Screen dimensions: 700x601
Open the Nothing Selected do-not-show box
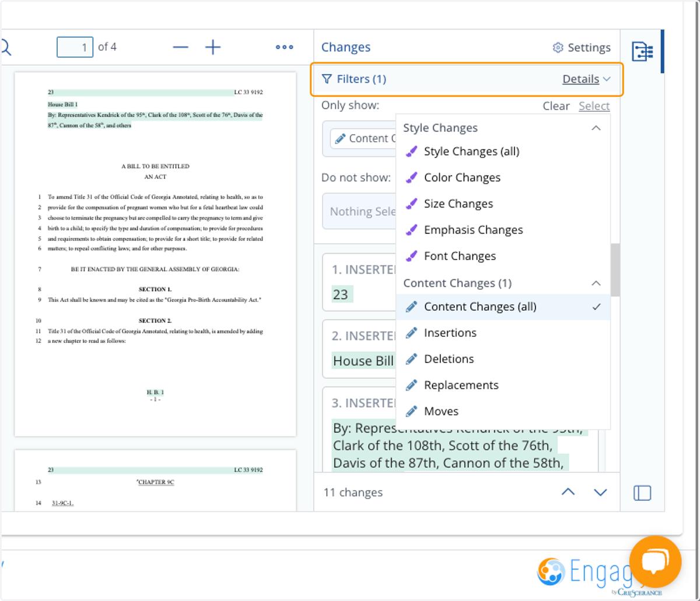[x=359, y=212]
